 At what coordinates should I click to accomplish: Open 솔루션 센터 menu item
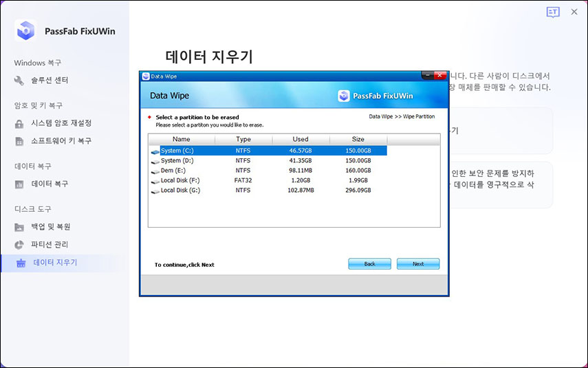click(50, 80)
